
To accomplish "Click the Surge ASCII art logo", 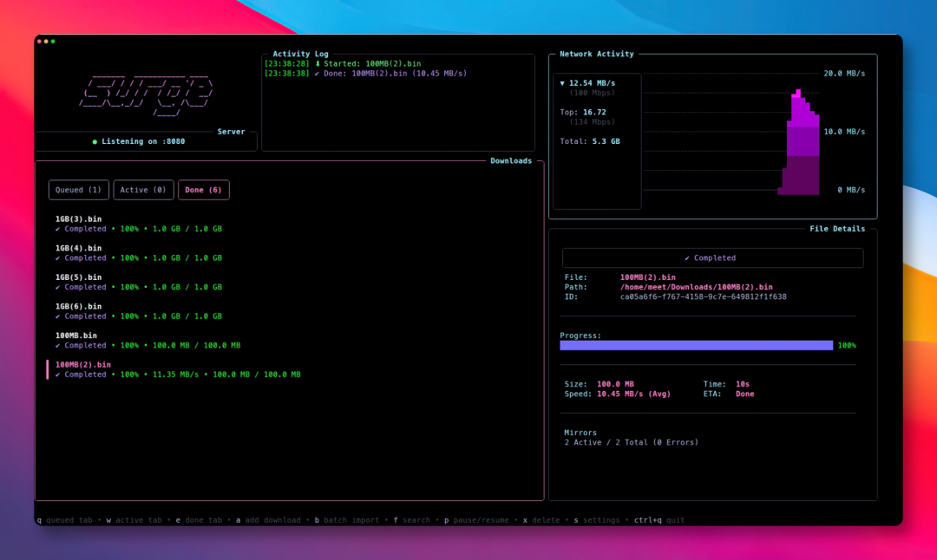I will coord(146,93).
